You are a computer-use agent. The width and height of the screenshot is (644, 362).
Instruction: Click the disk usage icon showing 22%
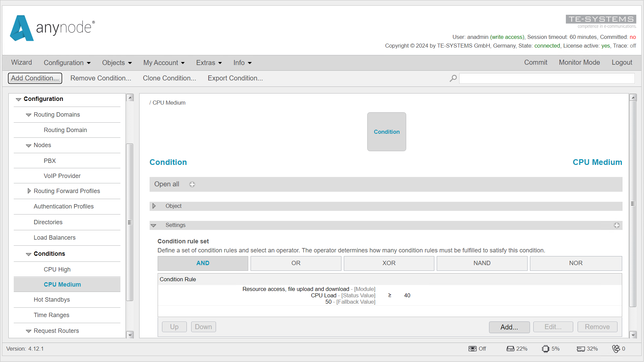pos(510,349)
